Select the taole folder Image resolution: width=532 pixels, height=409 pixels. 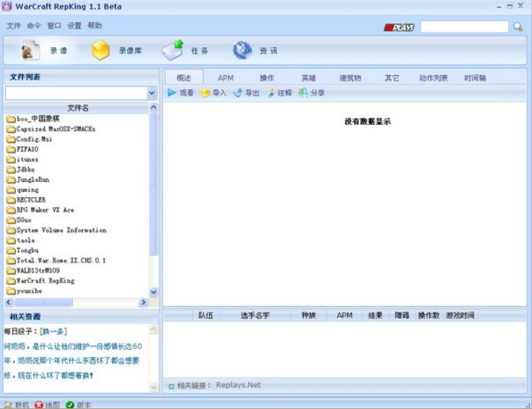(x=21, y=241)
